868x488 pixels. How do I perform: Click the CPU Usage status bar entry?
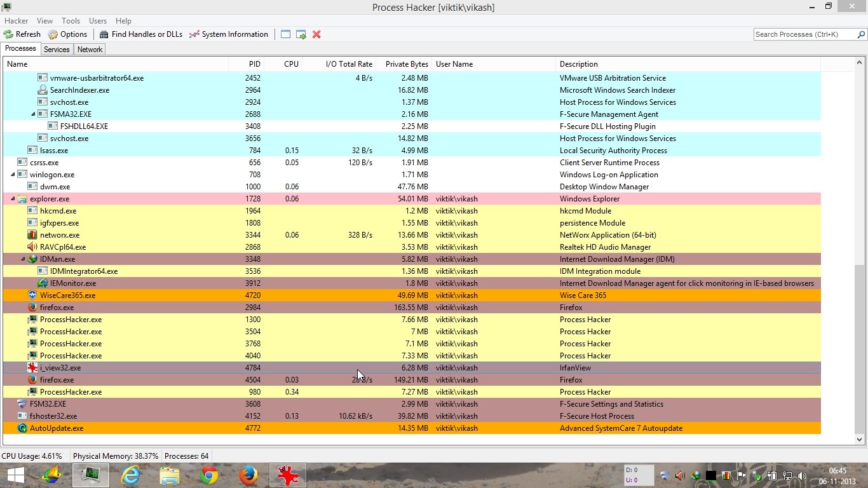32,456
